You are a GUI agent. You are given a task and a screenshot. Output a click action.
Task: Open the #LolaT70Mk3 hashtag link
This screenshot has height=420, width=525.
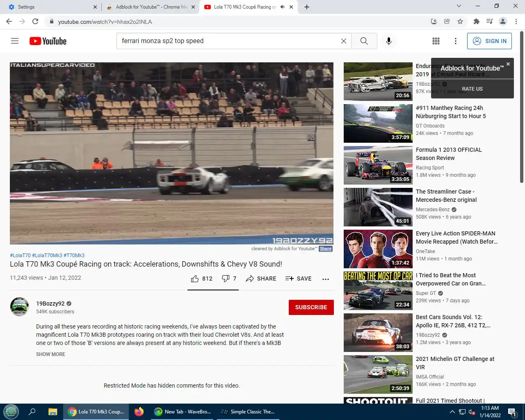(x=47, y=256)
